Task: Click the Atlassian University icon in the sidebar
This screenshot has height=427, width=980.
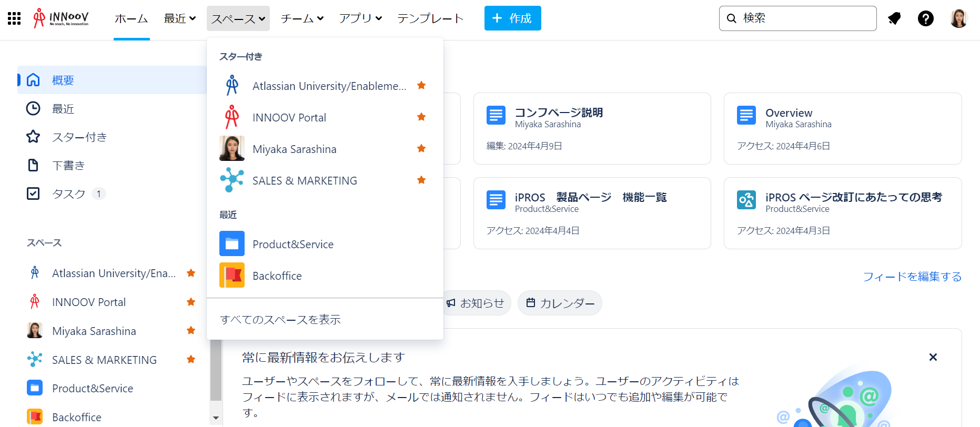Action: [x=35, y=272]
